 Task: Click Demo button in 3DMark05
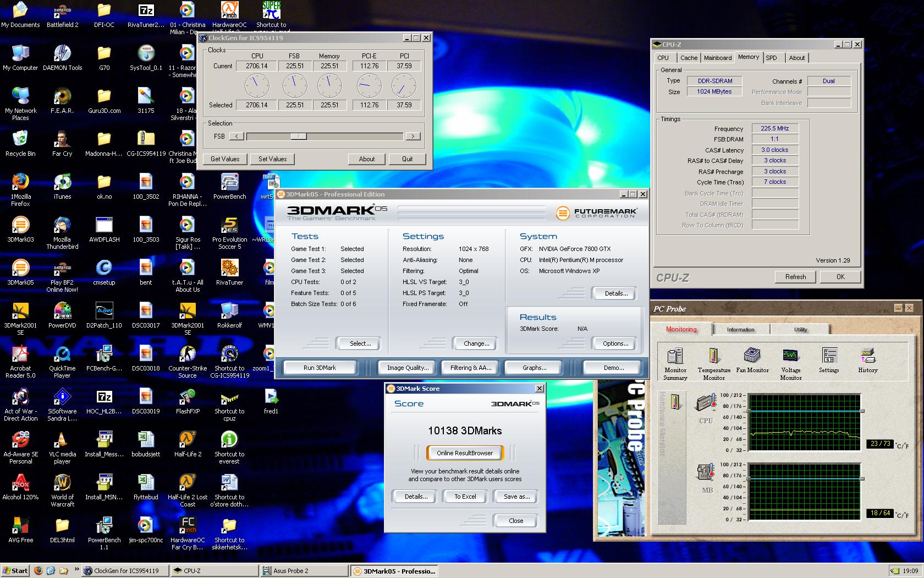(x=613, y=368)
